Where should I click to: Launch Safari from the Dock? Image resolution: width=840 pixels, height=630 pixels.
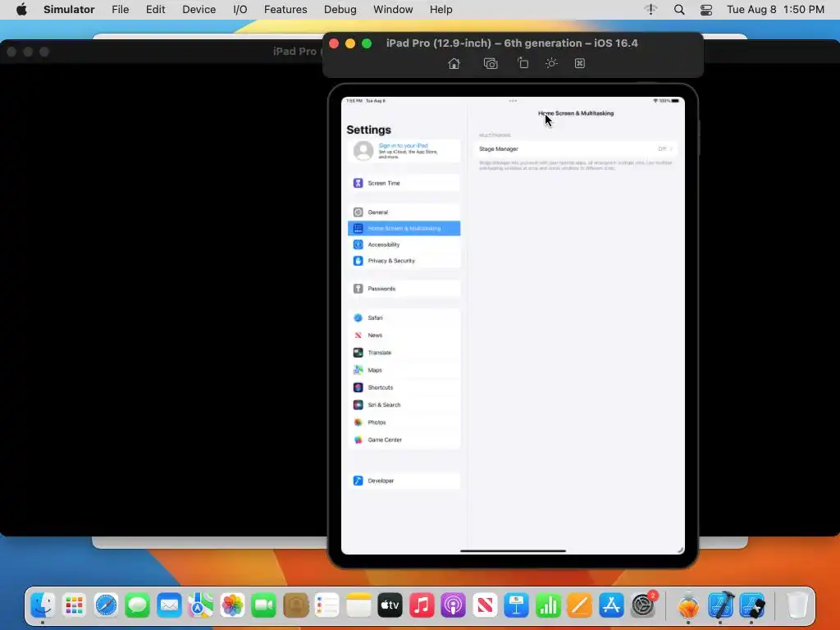tap(106, 605)
